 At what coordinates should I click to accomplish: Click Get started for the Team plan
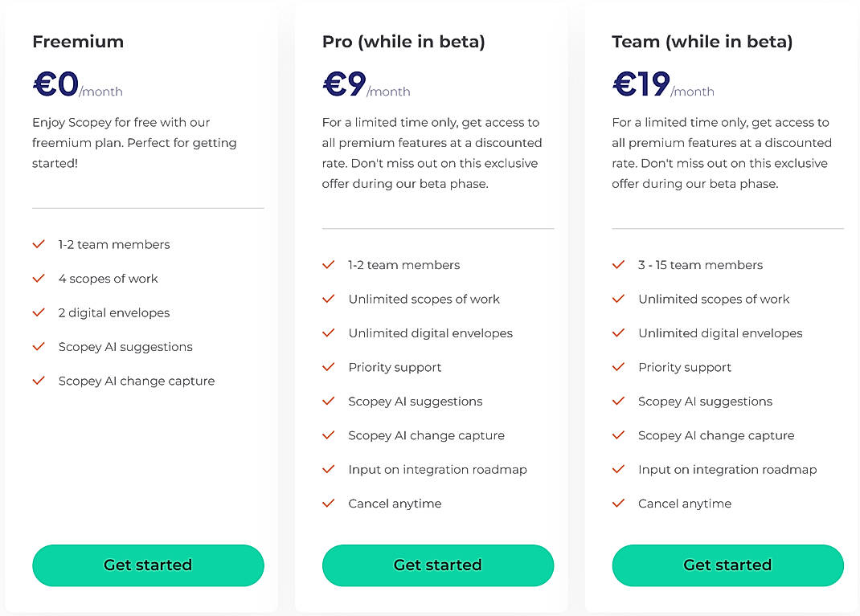coord(727,565)
